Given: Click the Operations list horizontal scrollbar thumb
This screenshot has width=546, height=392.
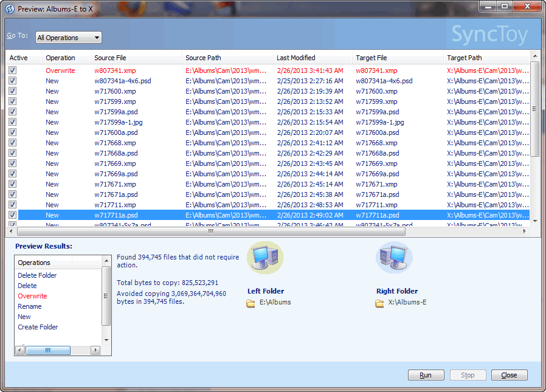Looking at the screenshot, I should point(48,350).
